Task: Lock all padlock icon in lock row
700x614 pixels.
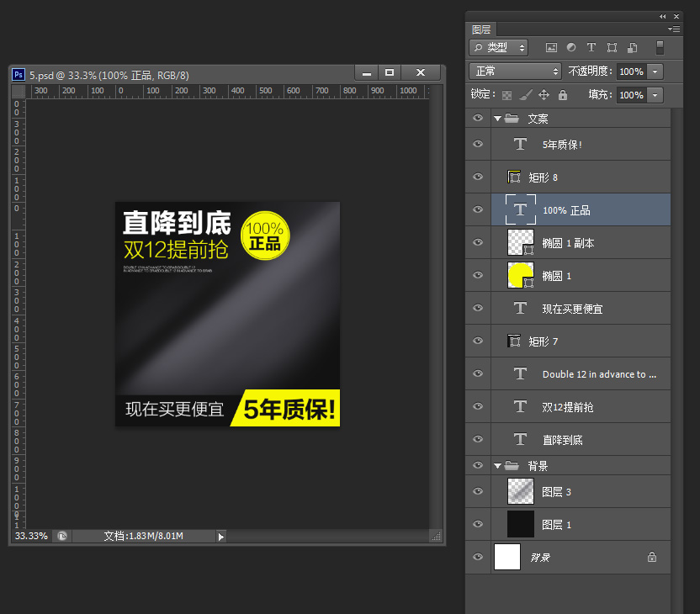Action: [563, 94]
